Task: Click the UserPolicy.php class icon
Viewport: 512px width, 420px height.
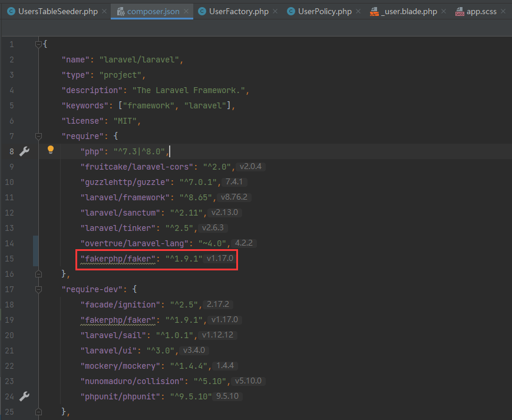Action: 290,12
